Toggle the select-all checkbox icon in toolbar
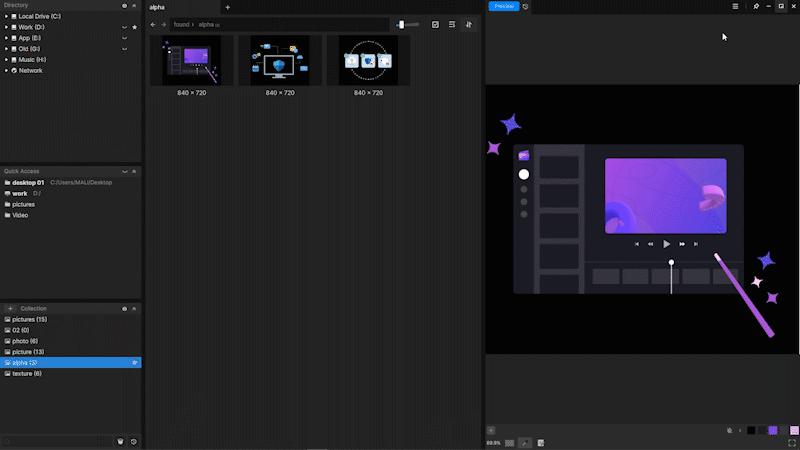The width and height of the screenshot is (800, 450). (x=435, y=24)
